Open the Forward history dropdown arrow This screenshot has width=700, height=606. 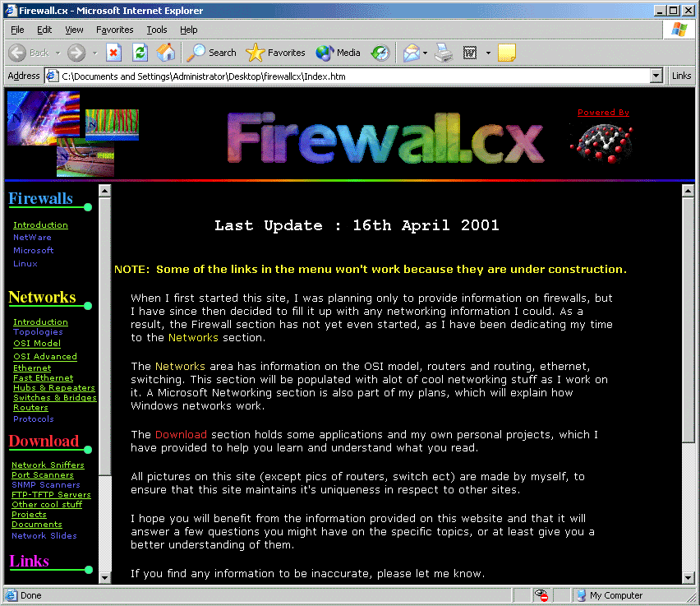point(95,53)
